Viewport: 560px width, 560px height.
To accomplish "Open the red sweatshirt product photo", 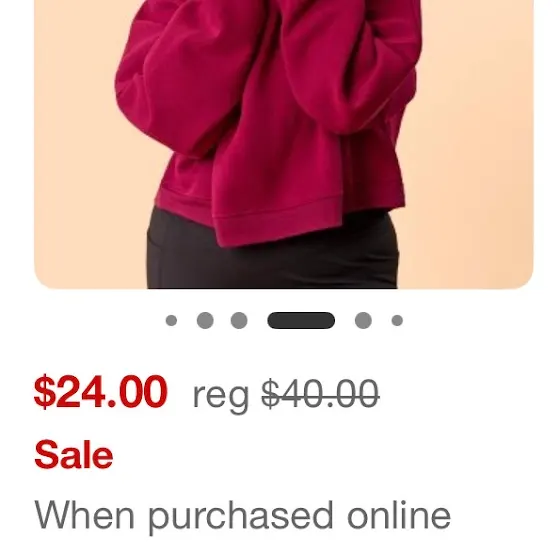I will pyautogui.click(x=284, y=144).
